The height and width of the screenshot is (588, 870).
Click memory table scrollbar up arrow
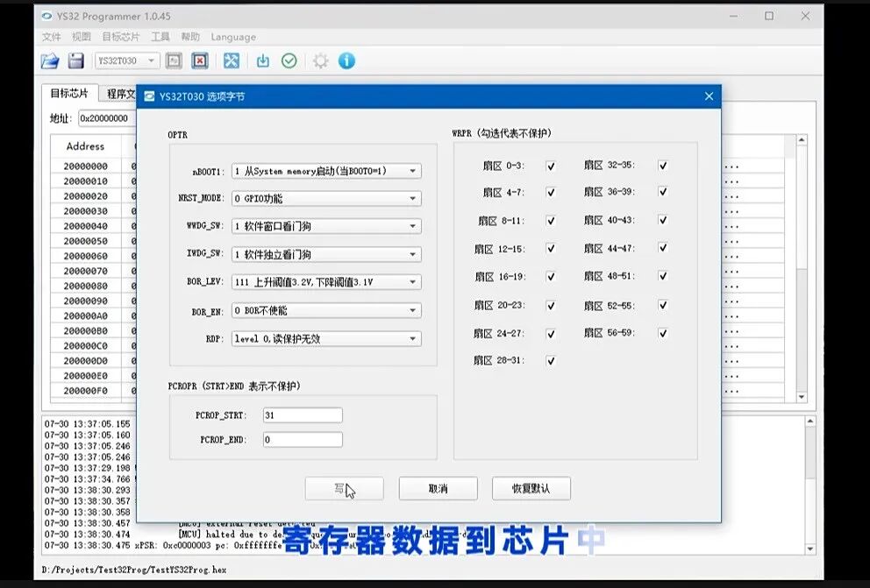(802, 140)
